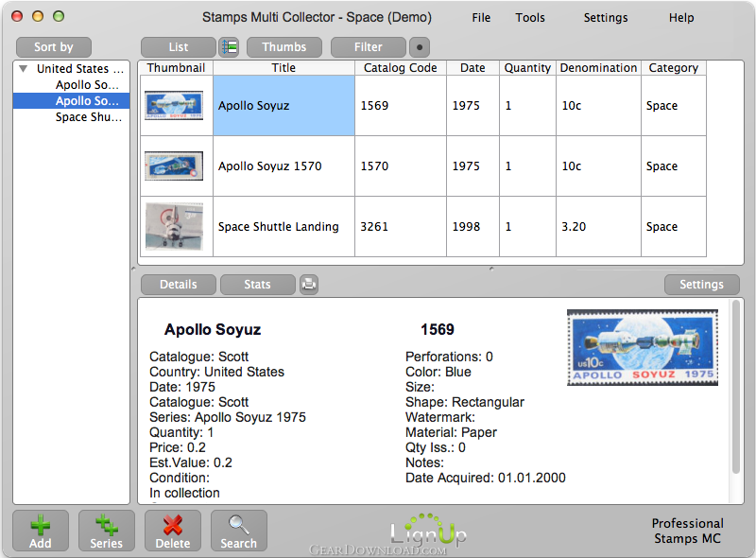Click the list view options icon beside List

pyautogui.click(x=229, y=47)
